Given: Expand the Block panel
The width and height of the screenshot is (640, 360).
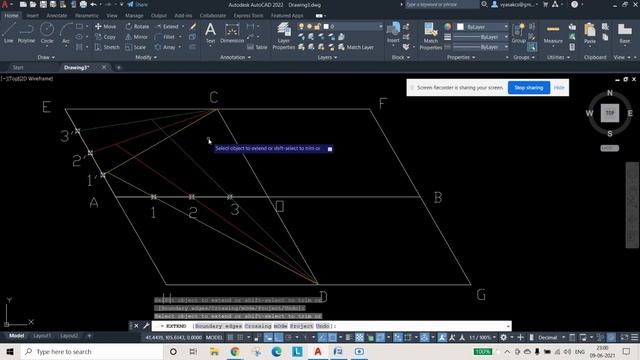Looking at the screenshot, I should point(400,58).
